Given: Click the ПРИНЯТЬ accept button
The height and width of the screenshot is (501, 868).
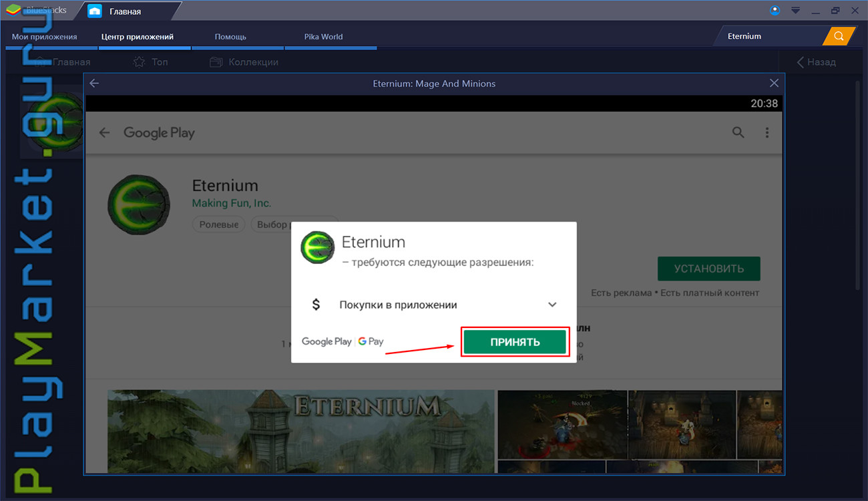Looking at the screenshot, I should pyautogui.click(x=515, y=342).
